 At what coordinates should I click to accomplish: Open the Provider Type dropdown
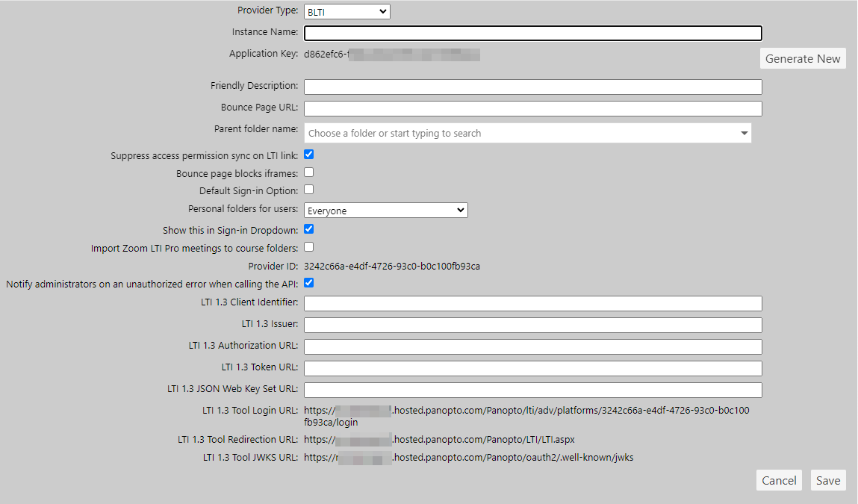pyautogui.click(x=347, y=11)
